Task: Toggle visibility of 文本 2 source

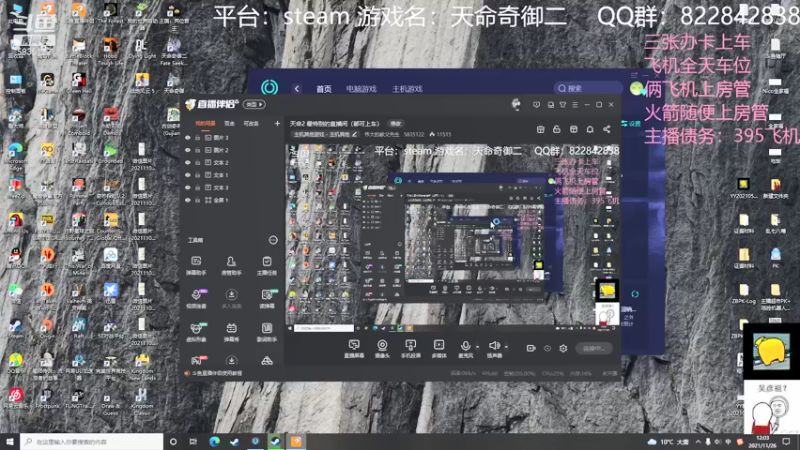Action: [188, 162]
